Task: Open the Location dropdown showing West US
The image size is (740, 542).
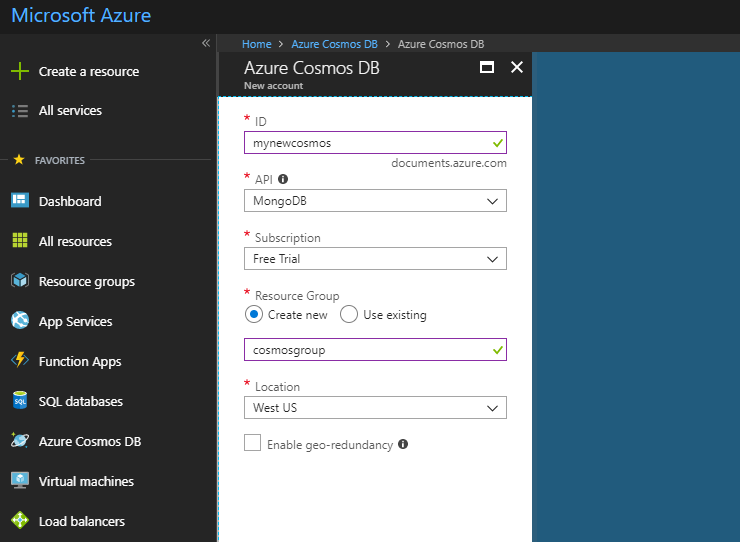Action: (375, 407)
